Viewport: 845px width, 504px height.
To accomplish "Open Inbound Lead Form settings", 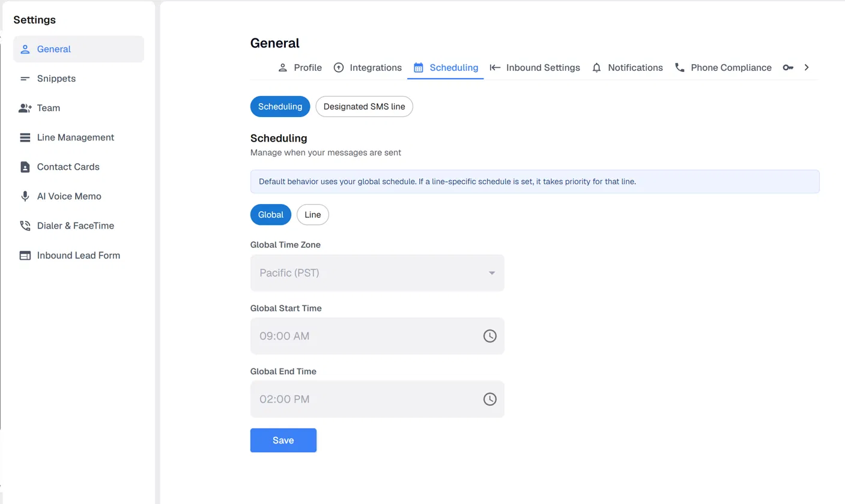I will [79, 256].
